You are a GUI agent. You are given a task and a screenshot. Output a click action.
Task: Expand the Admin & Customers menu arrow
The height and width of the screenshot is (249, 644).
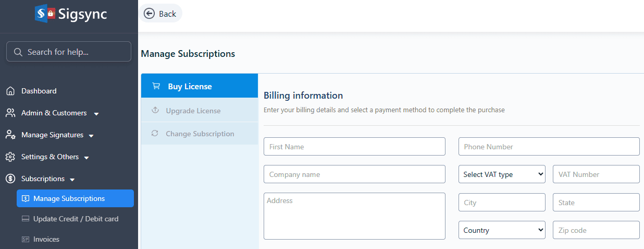pos(96,114)
